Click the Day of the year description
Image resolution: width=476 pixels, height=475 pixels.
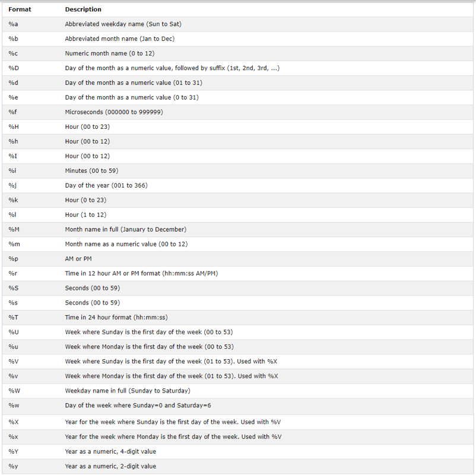106,185
